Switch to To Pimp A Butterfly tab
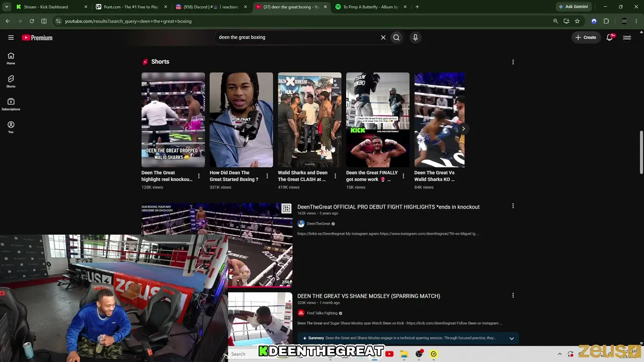The height and width of the screenshot is (362, 644). 370,7
